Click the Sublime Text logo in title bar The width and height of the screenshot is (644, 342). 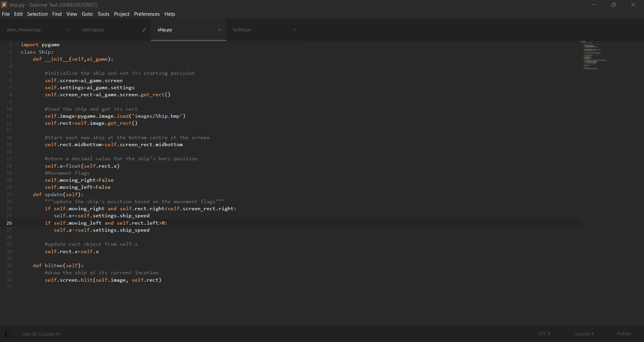point(4,5)
